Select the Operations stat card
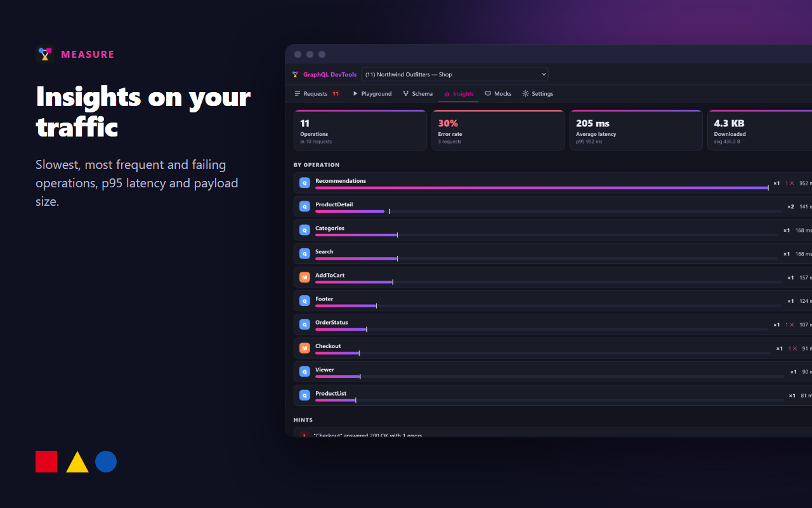Screen dimensions: 812x508 point(360,130)
